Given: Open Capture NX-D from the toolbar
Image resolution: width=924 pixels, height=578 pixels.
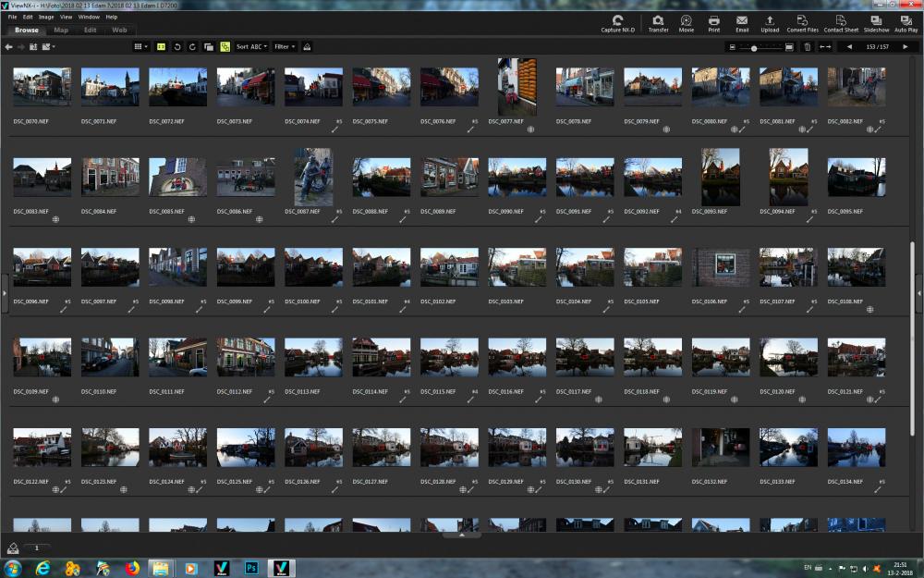Looking at the screenshot, I should tap(617, 24).
